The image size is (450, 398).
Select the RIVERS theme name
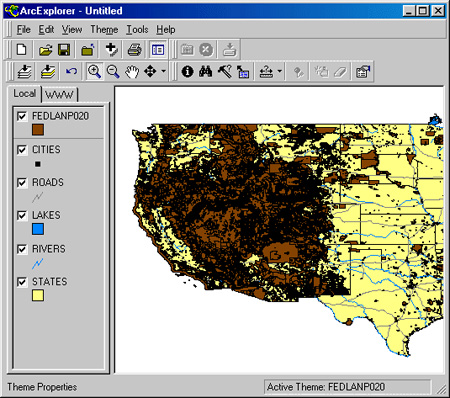(49, 249)
